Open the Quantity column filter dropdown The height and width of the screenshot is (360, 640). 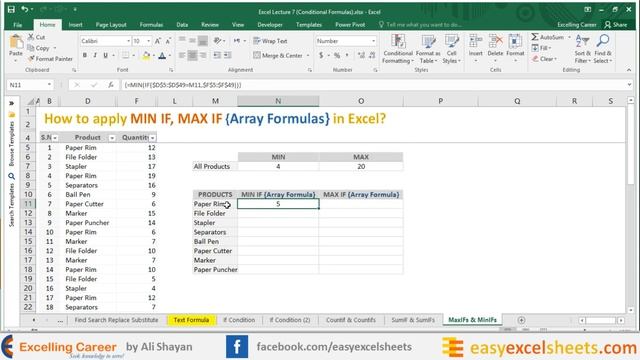coord(152,138)
